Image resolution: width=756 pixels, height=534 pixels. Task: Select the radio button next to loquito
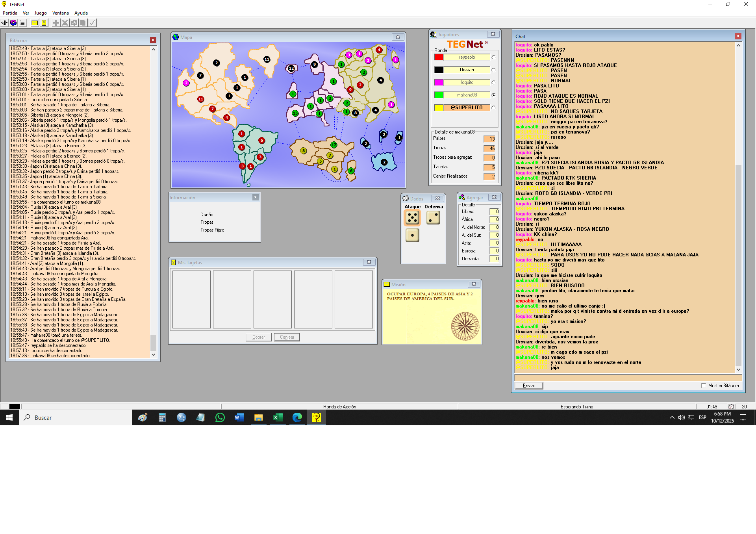click(x=493, y=83)
